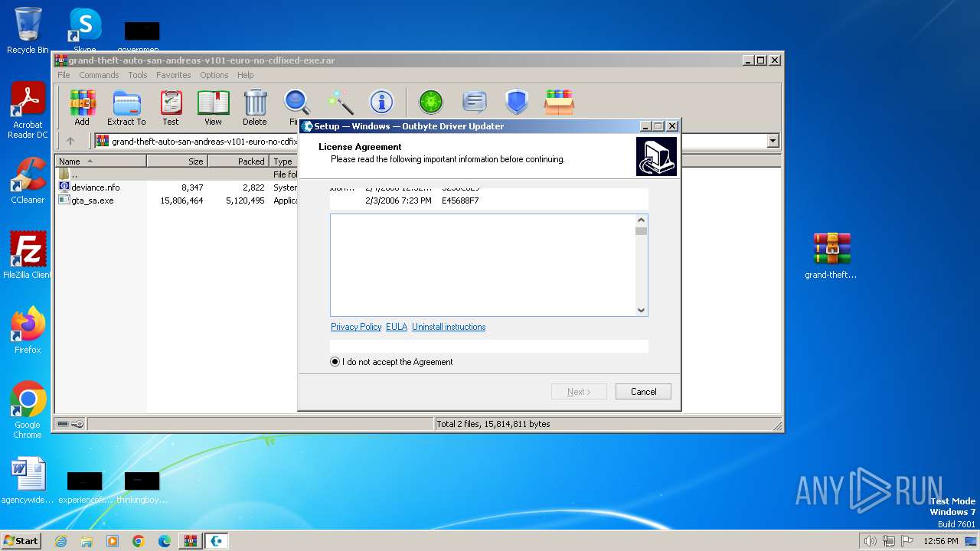This screenshot has width=980, height=551.
Task: Click the Comment speech bubble icon
Action: 475,102
